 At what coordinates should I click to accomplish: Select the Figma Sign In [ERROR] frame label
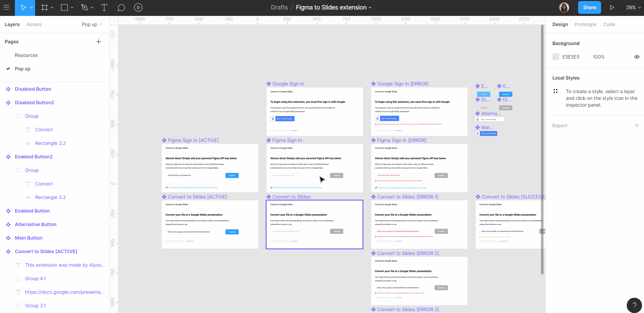pyautogui.click(x=402, y=140)
